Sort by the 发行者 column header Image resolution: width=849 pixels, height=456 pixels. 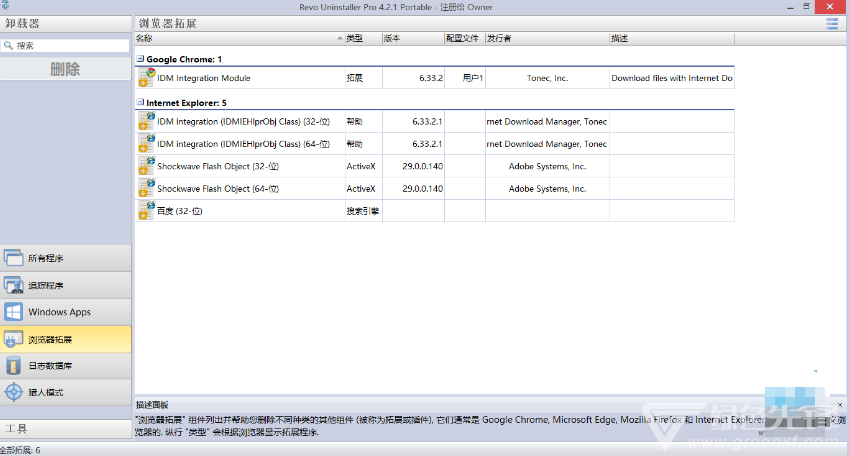click(547, 38)
